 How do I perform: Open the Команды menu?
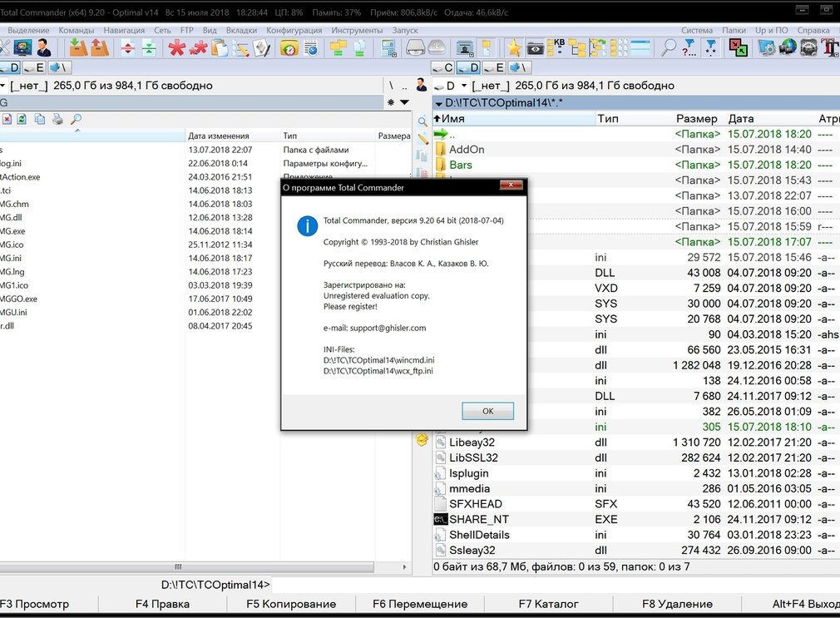coord(76,30)
